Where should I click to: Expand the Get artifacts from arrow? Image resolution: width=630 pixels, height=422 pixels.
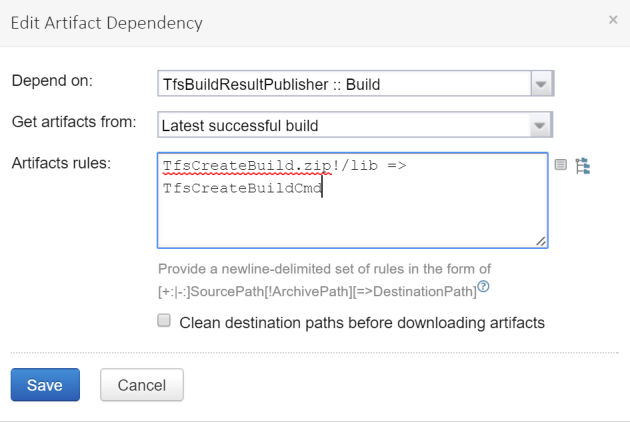pos(541,125)
